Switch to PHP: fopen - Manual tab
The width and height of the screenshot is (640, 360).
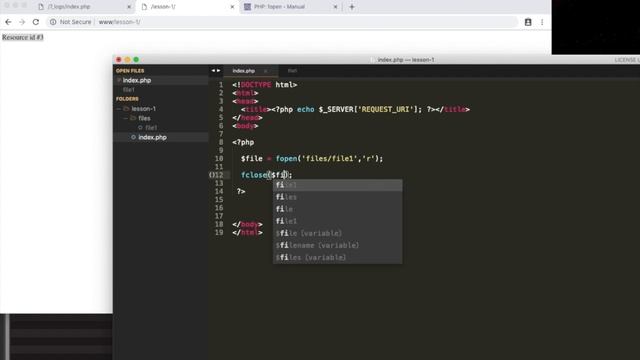[x=291, y=7]
